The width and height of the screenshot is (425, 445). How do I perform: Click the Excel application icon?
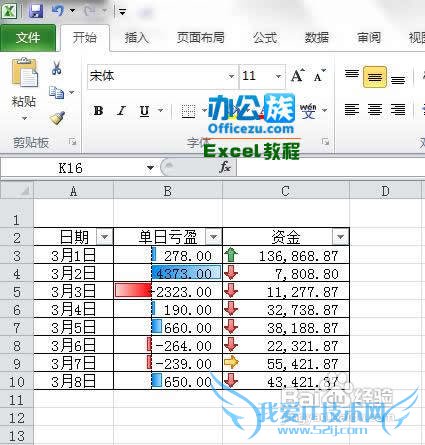pyautogui.click(x=9, y=11)
